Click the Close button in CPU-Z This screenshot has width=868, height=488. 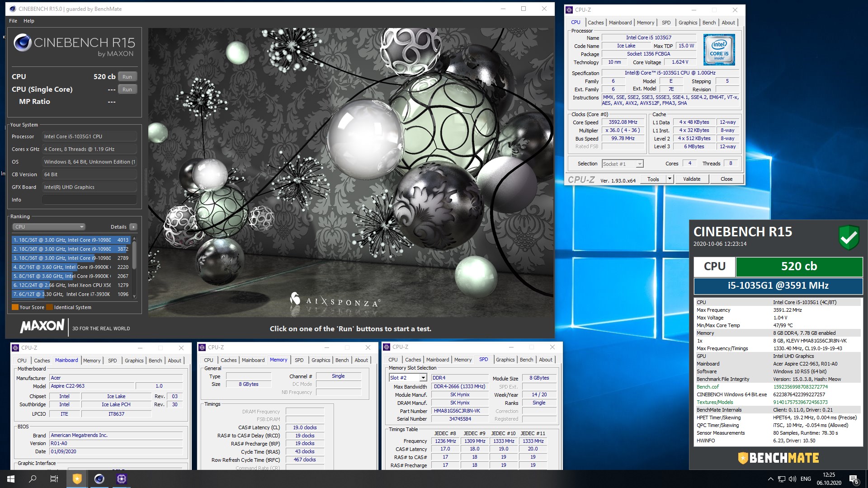726,179
